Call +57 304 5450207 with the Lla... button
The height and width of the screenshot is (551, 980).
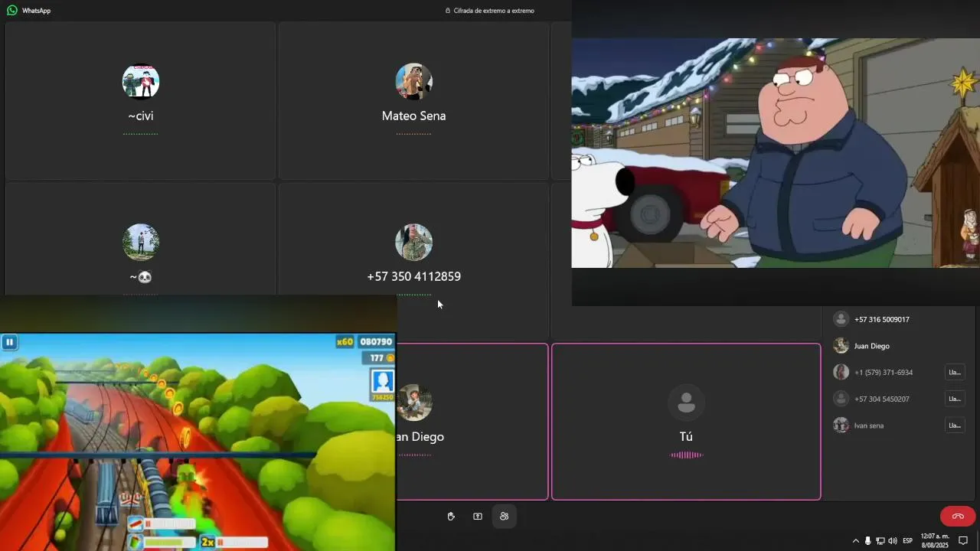955,399
